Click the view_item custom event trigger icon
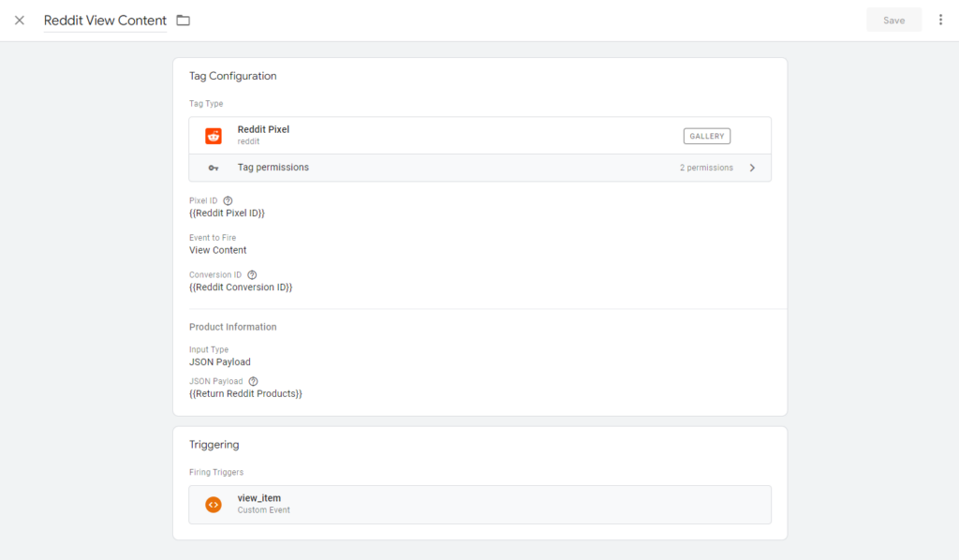Screen dimensions: 959x560 pyautogui.click(x=214, y=504)
